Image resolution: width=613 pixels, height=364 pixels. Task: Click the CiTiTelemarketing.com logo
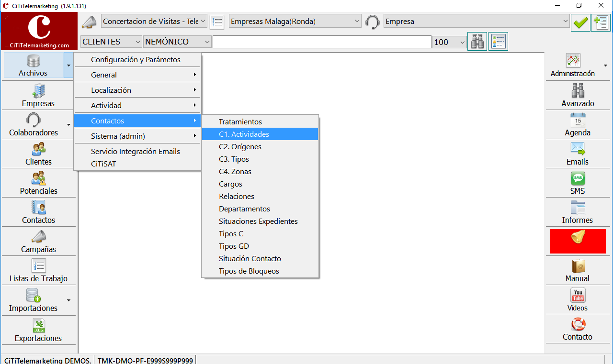(39, 31)
